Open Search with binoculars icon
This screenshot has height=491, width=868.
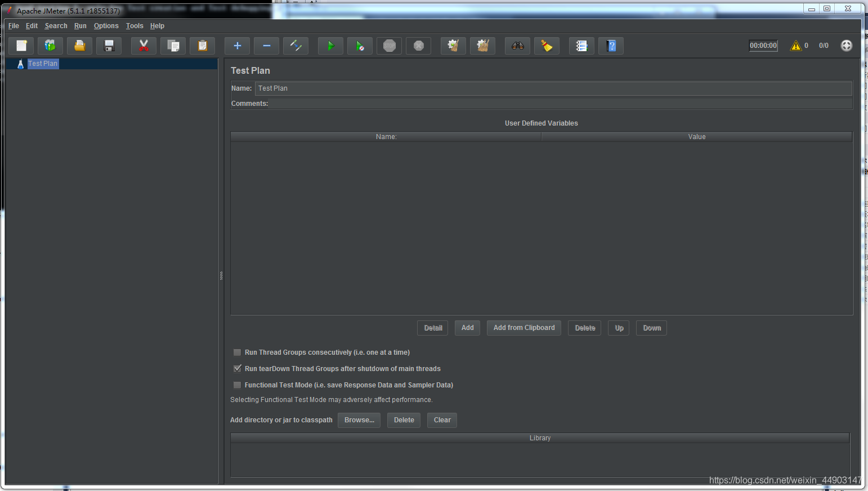pos(518,46)
